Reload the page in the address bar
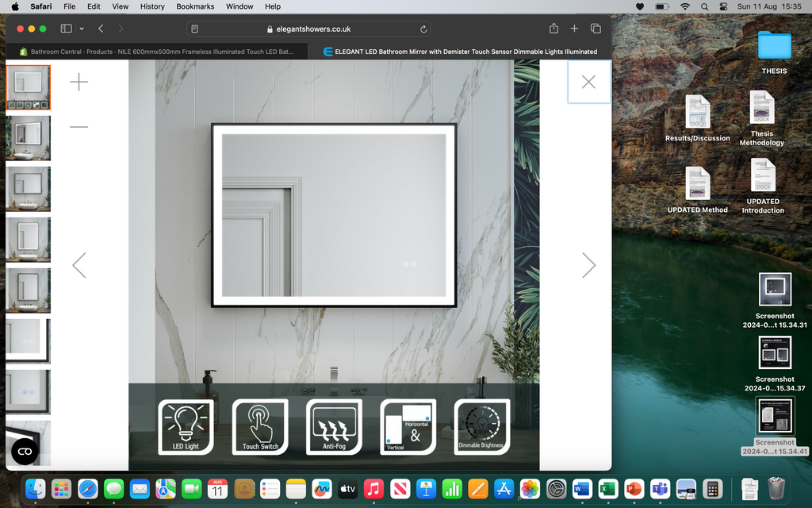The image size is (812, 508). [423, 29]
